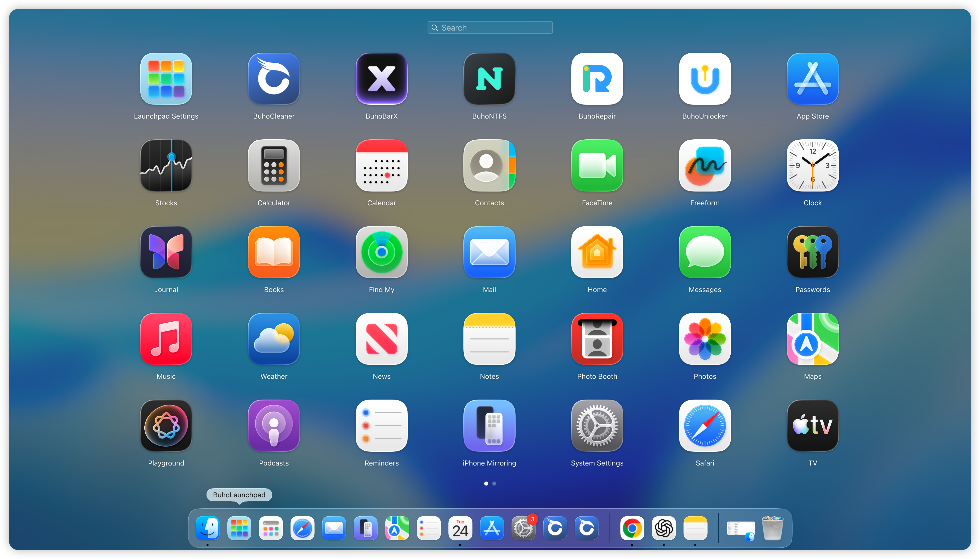The width and height of the screenshot is (980, 559).
Task: Launch Photo Booth
Action: (597, 339)
